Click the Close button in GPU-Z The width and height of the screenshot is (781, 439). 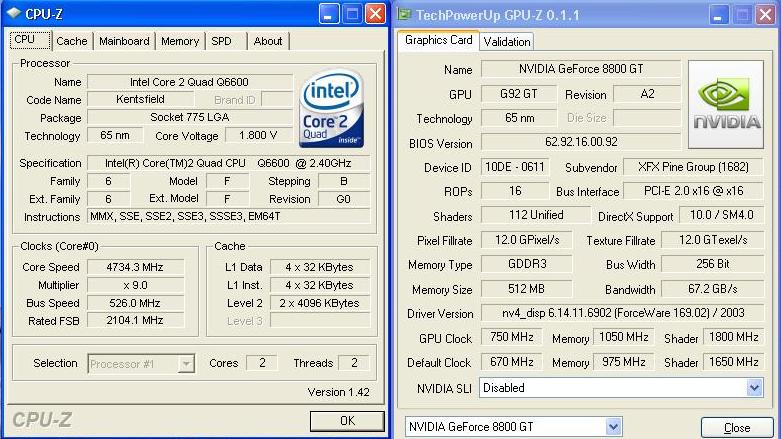737,428
